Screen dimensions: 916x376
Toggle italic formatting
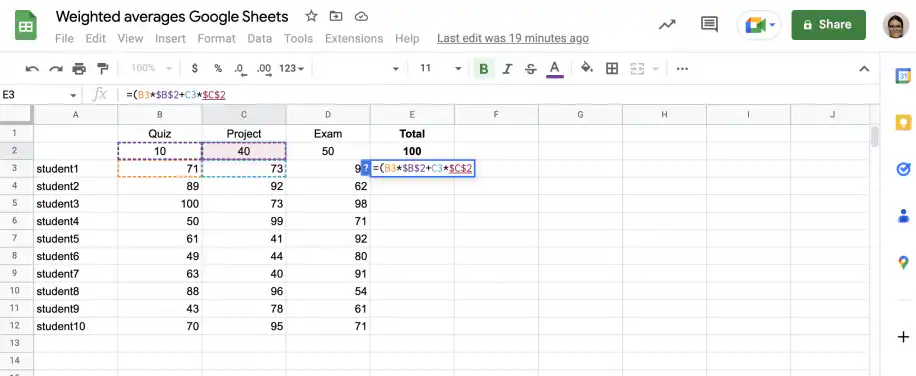(507, 69)
